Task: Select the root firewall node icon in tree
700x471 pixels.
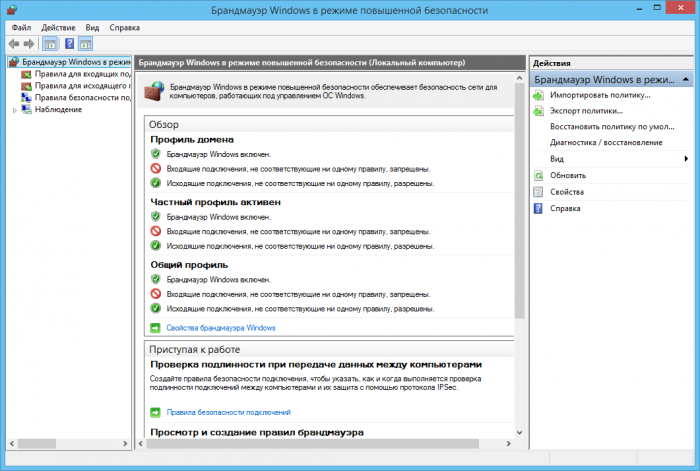Action: [14, 62]
